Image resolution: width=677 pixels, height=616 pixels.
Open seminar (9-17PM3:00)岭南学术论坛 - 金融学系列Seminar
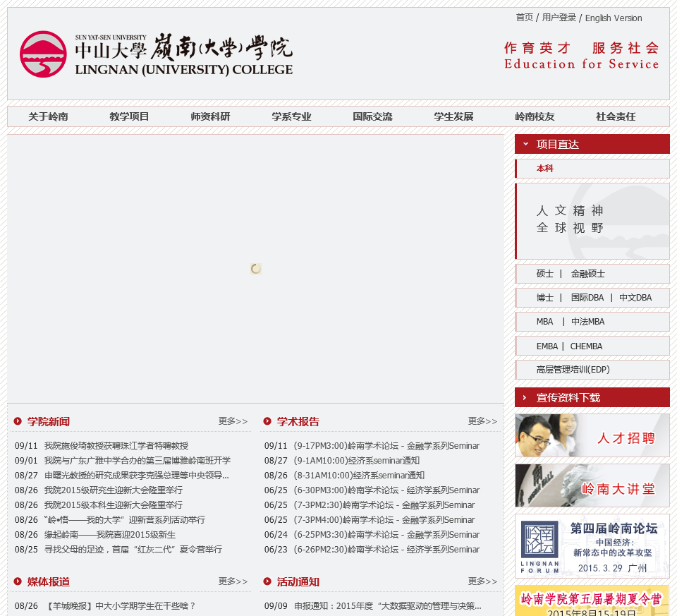pyautogui.click(x=386, y=446)
